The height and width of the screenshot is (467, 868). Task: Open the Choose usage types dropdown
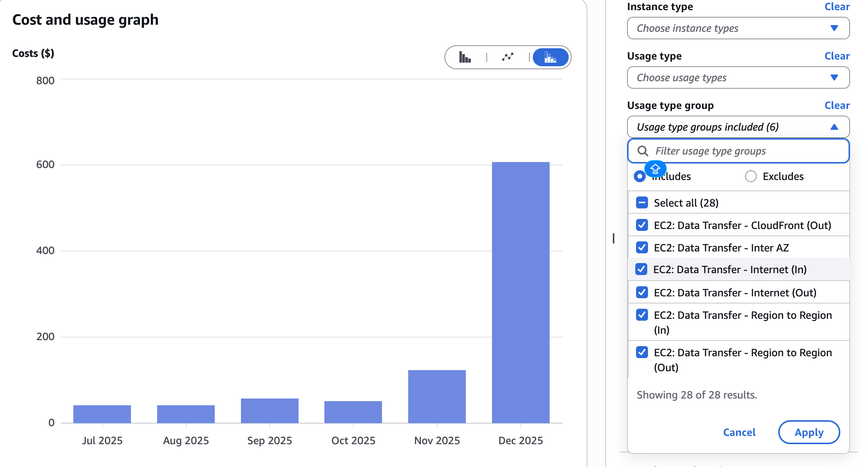738,77
